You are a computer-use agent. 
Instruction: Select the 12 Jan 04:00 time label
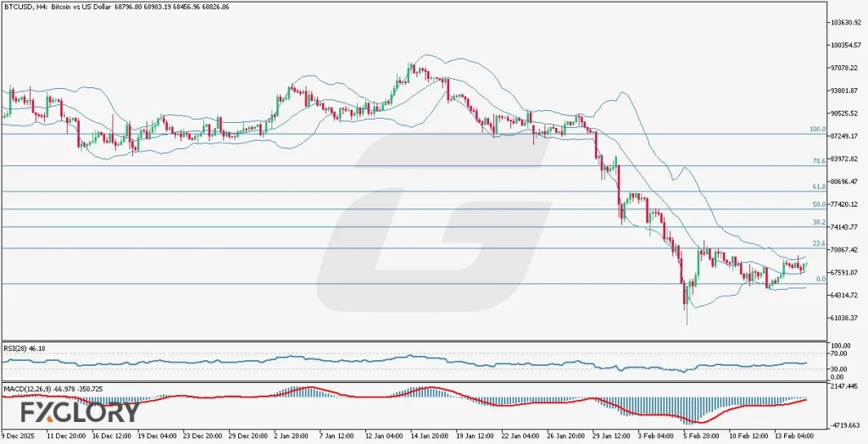coord(386,436)
